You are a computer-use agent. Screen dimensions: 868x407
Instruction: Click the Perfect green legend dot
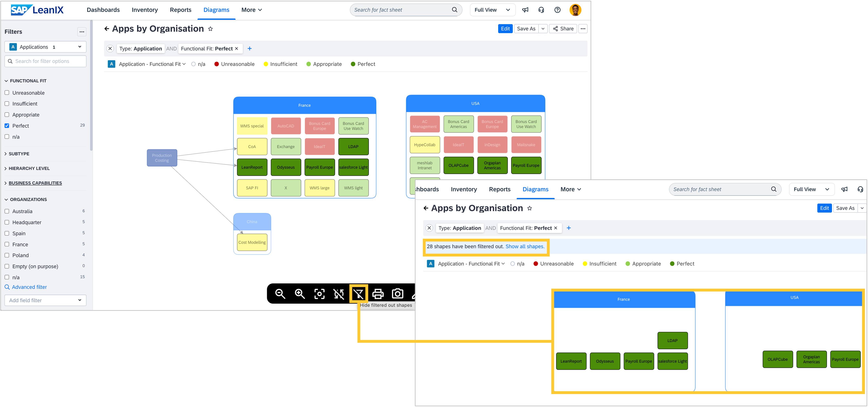(x=353, y=64)
